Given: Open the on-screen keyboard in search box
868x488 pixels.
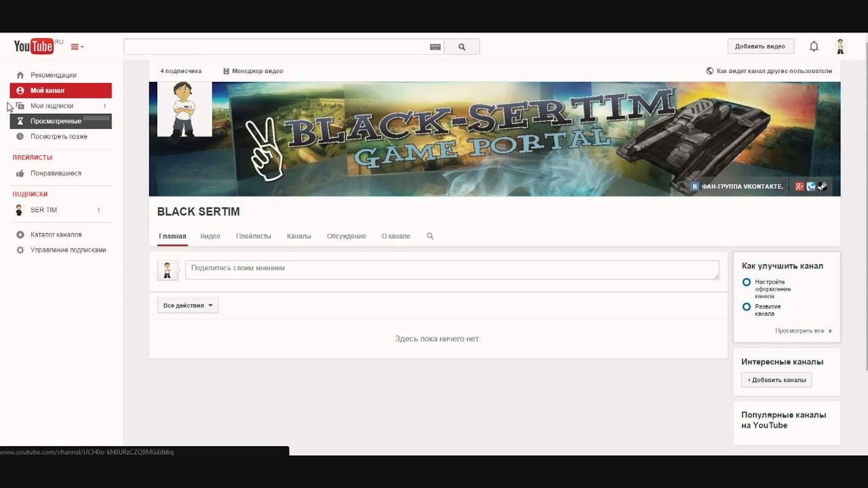Looking at the screenshot, I should [435, 47].
